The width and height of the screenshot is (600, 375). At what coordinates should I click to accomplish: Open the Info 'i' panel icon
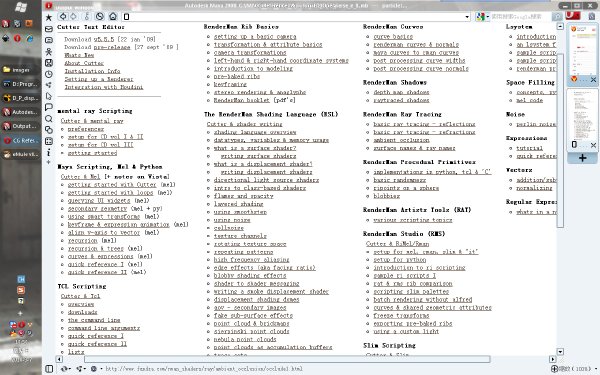coord(49,153)
